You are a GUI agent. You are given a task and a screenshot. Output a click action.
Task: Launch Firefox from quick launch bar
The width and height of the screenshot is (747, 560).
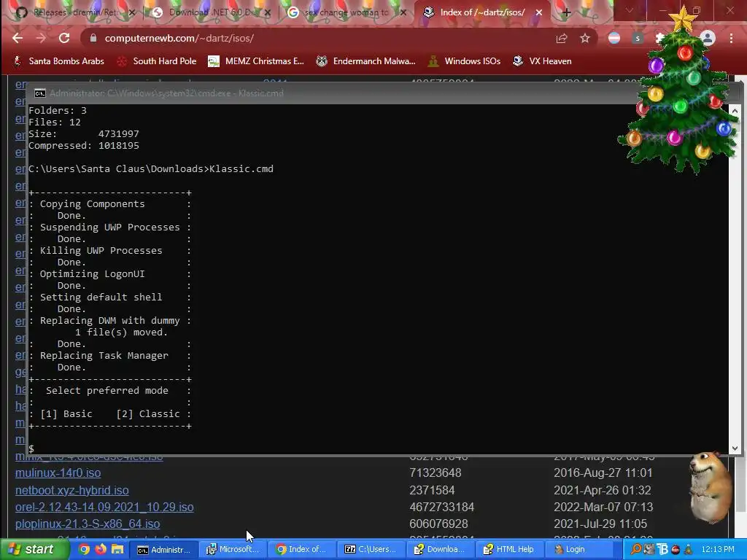(x=101, y=550)
